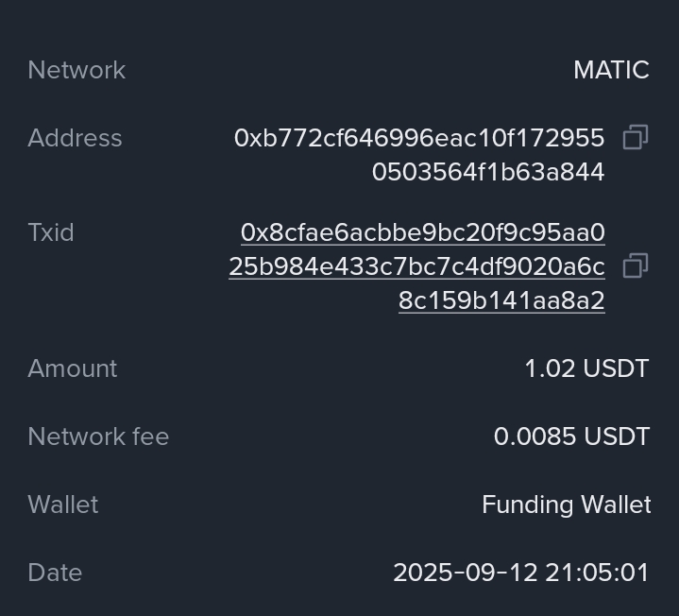Select the 1.02 USDT amount value

tap(586, 368)
